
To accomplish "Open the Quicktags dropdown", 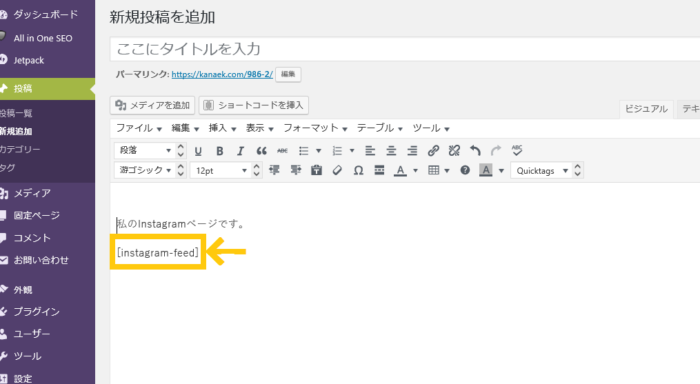I will (x=541, y=170).
